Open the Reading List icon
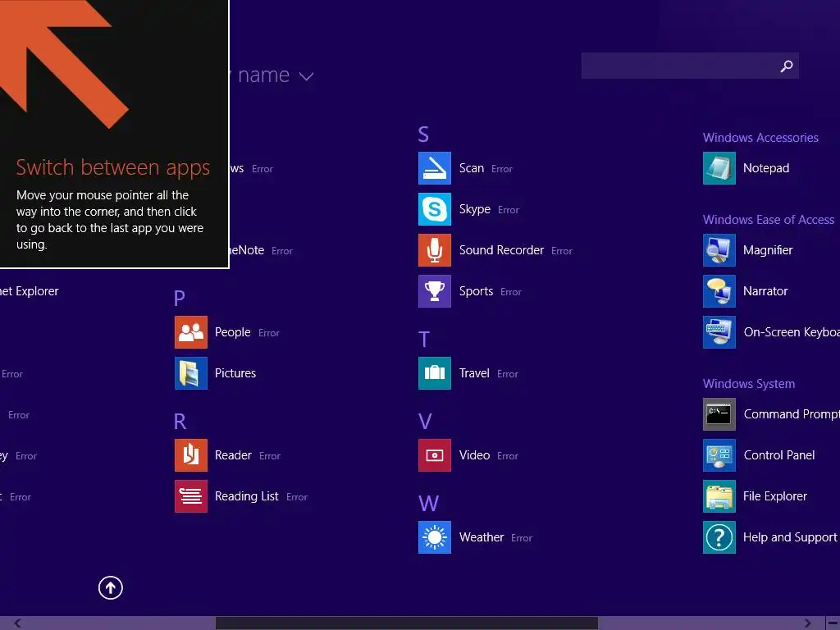 [190, 496]
